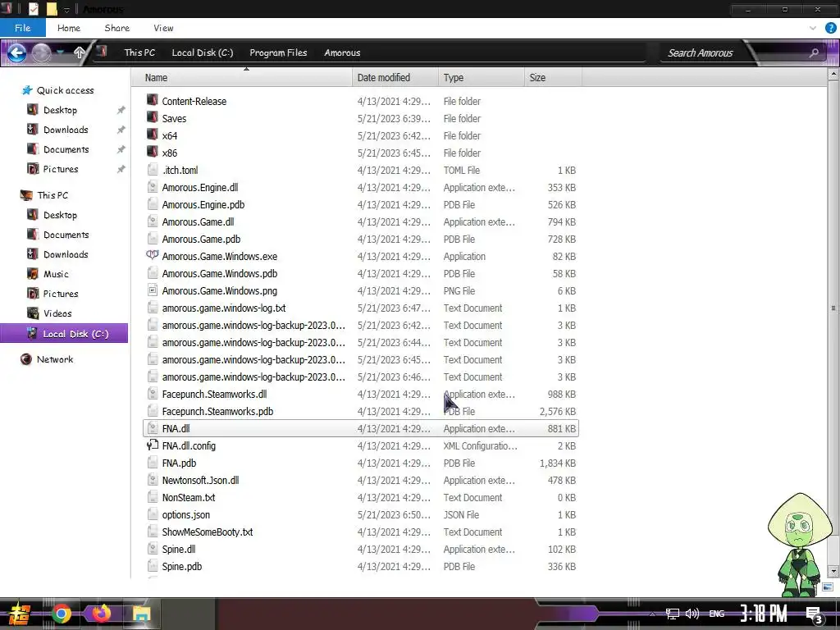The image size is (840, 630).
Task: Select the Saves folder icon
Action: click(152, 117)
